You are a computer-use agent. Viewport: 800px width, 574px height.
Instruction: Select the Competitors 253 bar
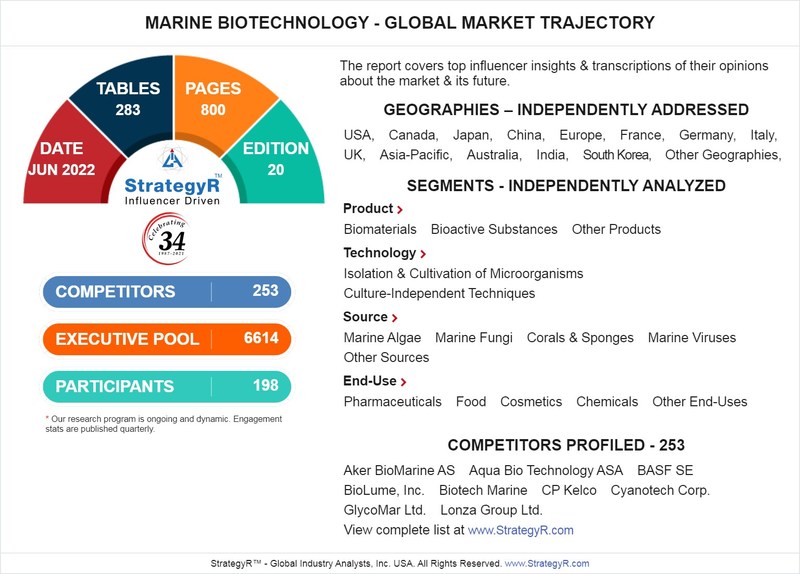[167, 292]
